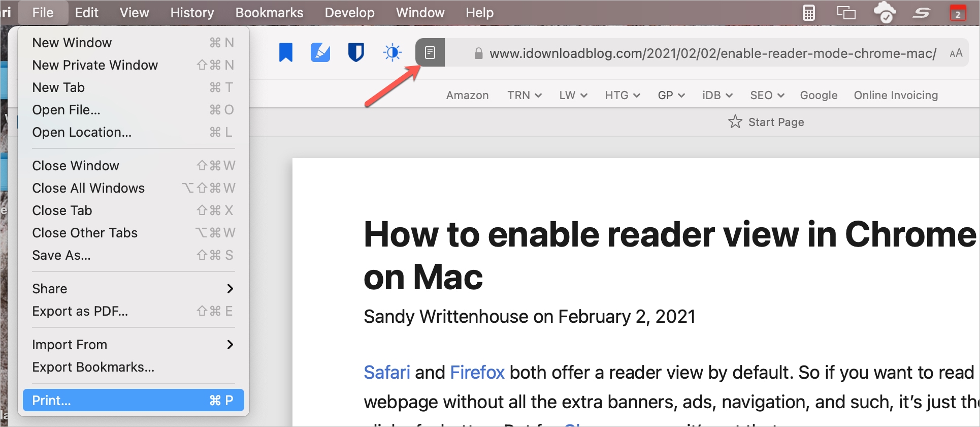Toggle the Reader view button
This screenshot has height=427, width=980.
430,52
